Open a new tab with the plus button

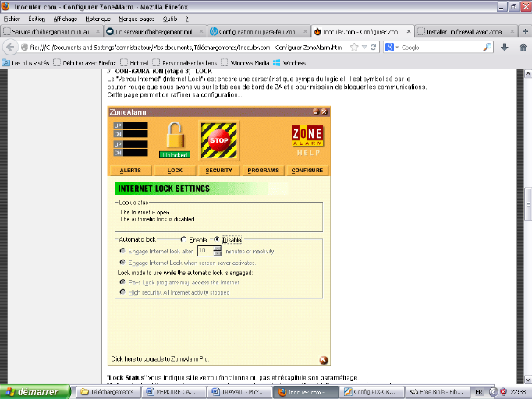[525, 31]
